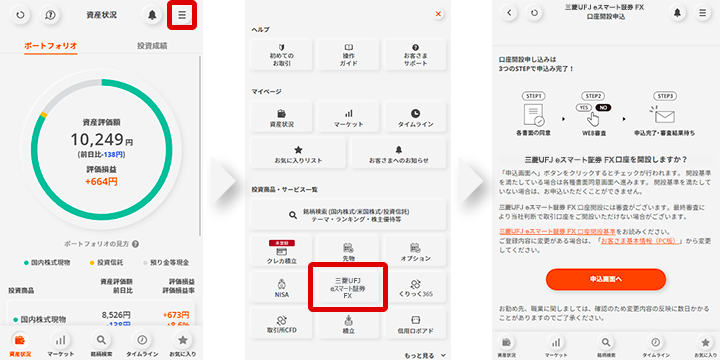Click the 国内株式現物 legend entry above the table

pyautogui.click(x=47, y=263)
